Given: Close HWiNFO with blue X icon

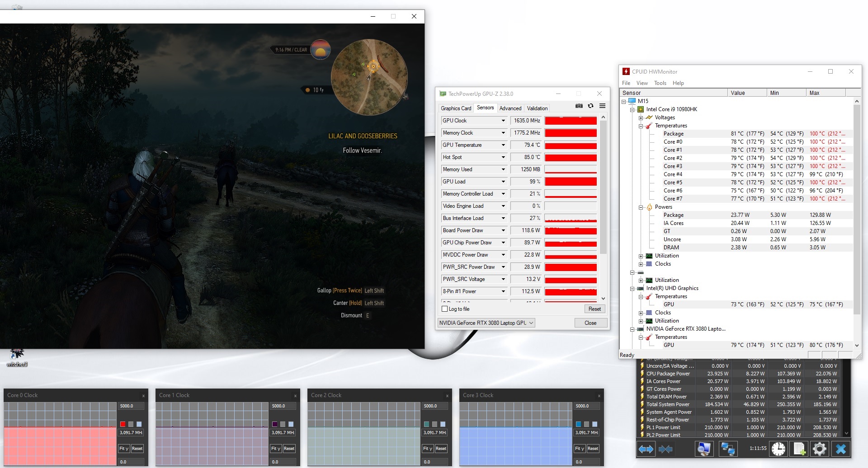Looking at the screenshot, I should pos(841,449).
